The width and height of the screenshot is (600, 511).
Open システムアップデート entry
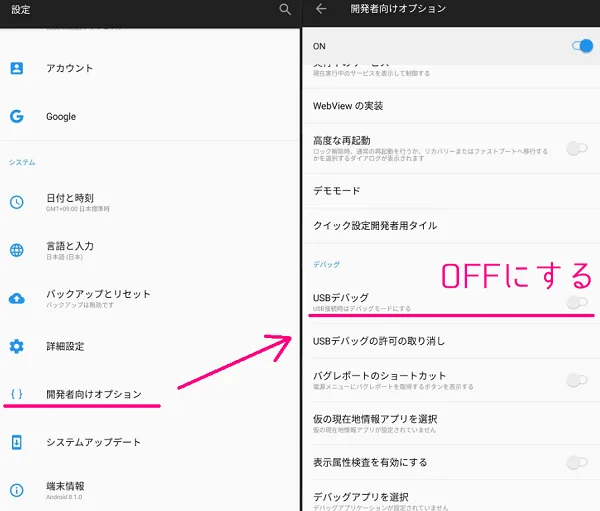(x=150, y=442)
